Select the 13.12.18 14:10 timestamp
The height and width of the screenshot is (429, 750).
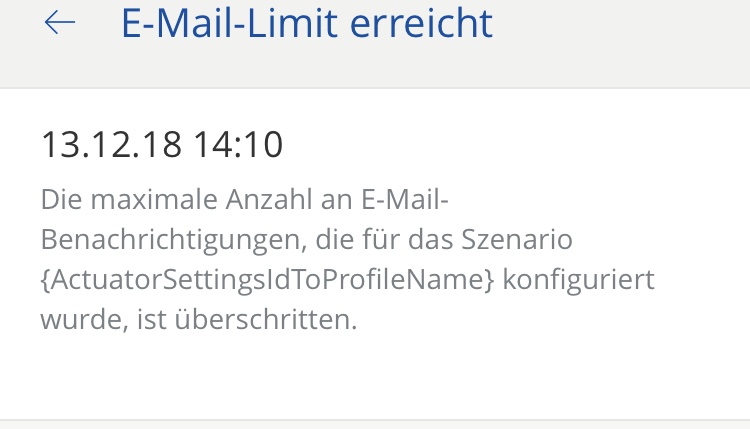pos(162,144)
